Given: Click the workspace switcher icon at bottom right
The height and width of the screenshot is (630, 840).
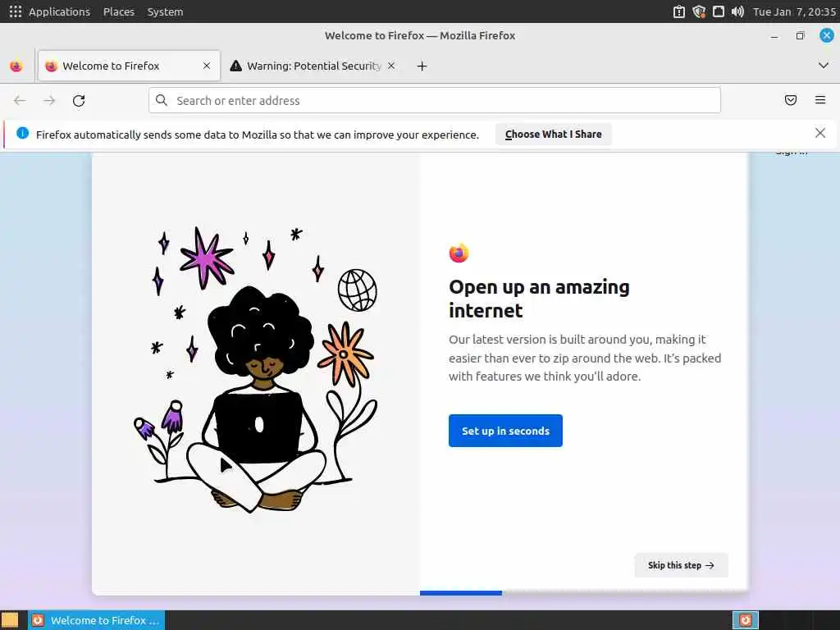Looking at the screenshot, I should click(x=745, y=620).
